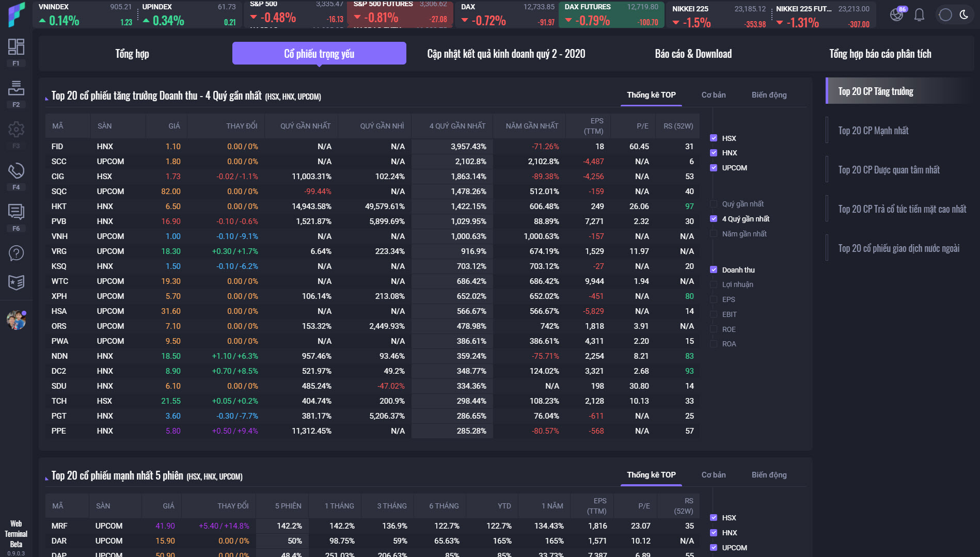Click the help question mark icon
The width and height of the screenshot is (980, 557).
coord(16,253)
